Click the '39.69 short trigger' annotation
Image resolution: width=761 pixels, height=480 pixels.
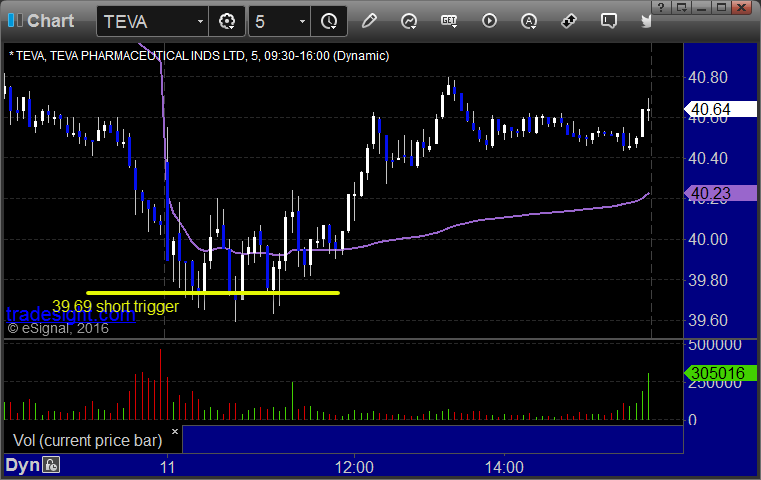coord(116,306)
